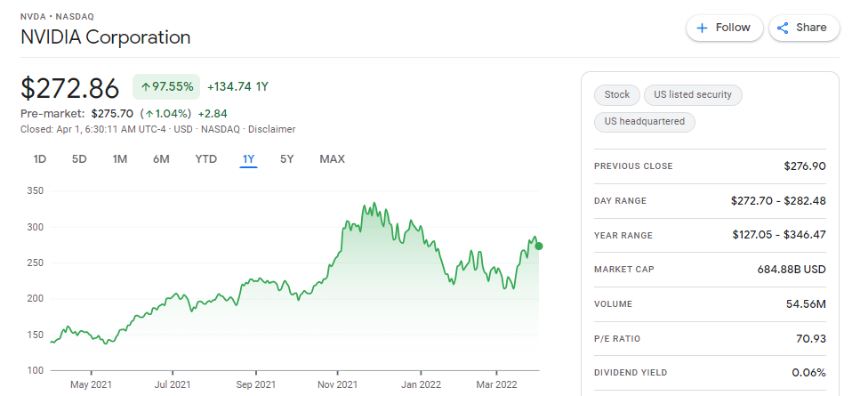Switch chart to 6M range
The image size is (868, 396).
click(x=161, y=159)
